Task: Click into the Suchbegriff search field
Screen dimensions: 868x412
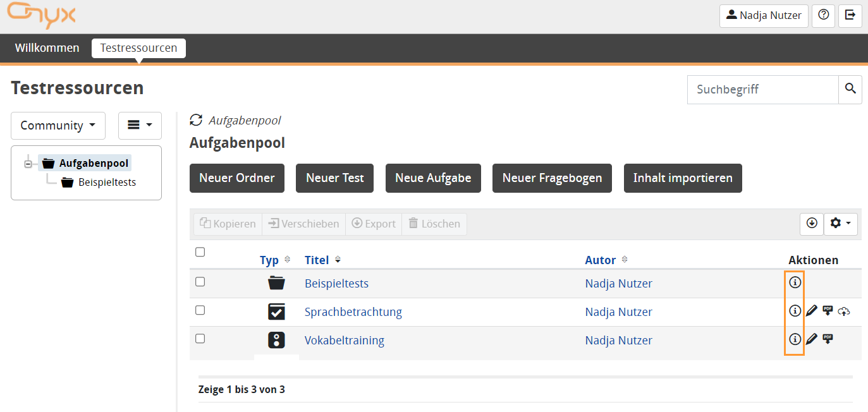Action: [x=762, y=90]
